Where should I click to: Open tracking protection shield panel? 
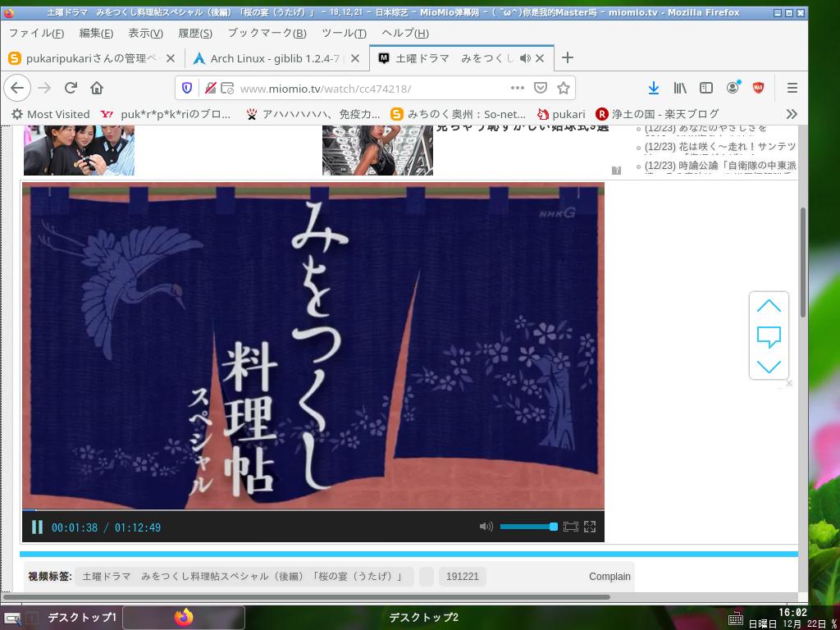187,88
